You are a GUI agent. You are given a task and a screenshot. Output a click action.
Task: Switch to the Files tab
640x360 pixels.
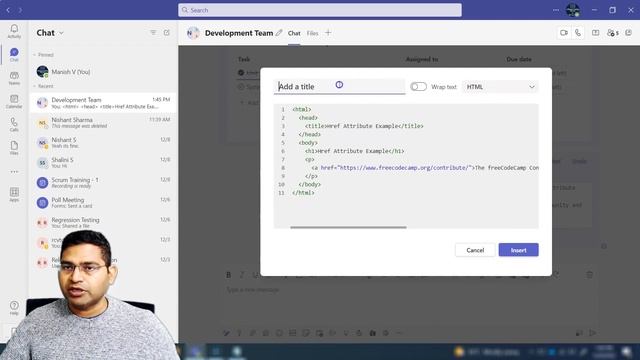coord(312,33)
